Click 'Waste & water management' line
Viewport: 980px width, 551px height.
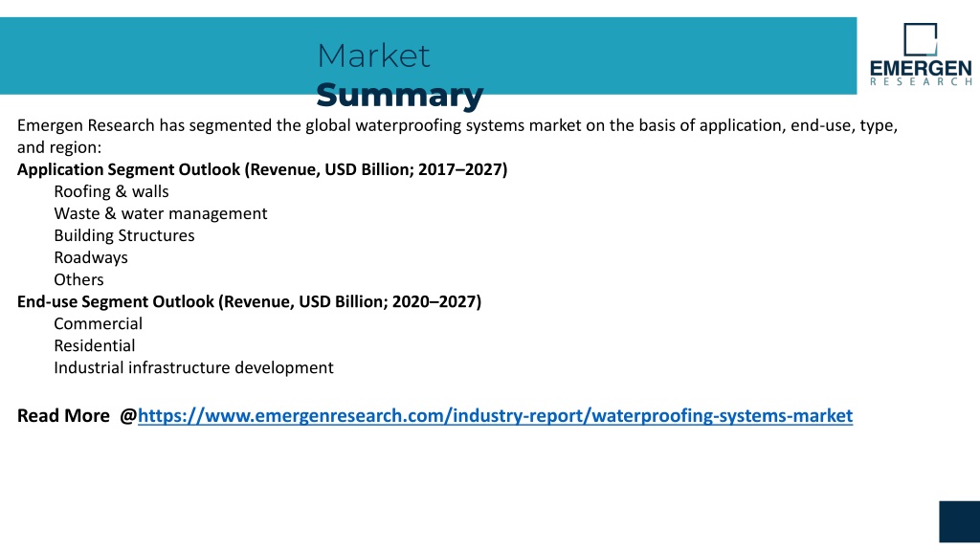coord(161,213)
